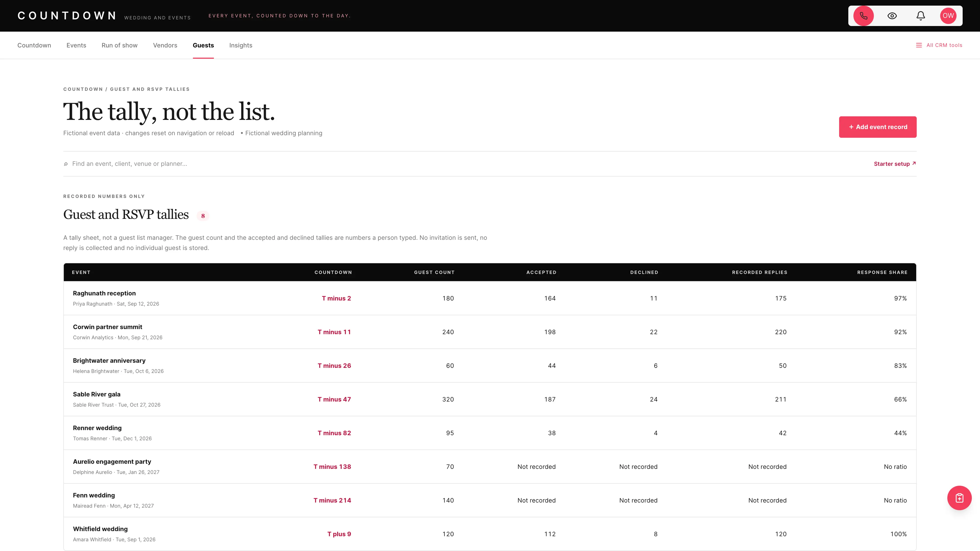The height and width of the screenshot is (551, 980).
Task: Follow the Starter setup arrow link
Action: (x=895, y=164)
